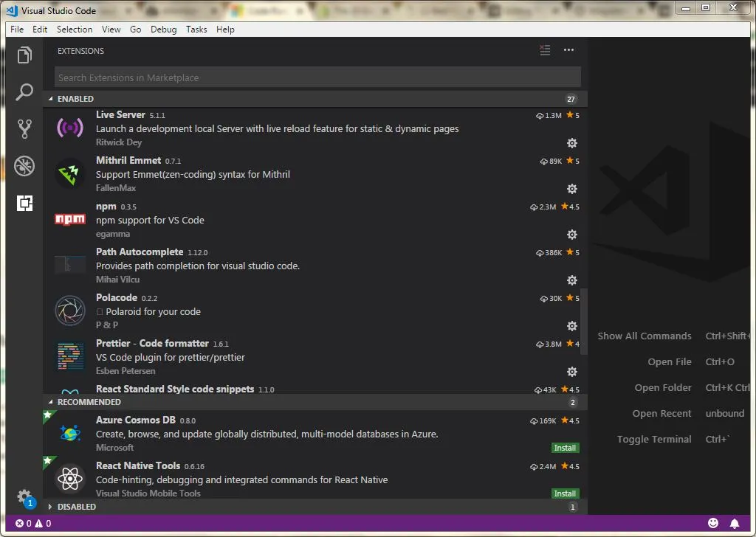Open Manage gear for Prettier extension
This screenshot has height=537, width=756.
click(572, 372)
